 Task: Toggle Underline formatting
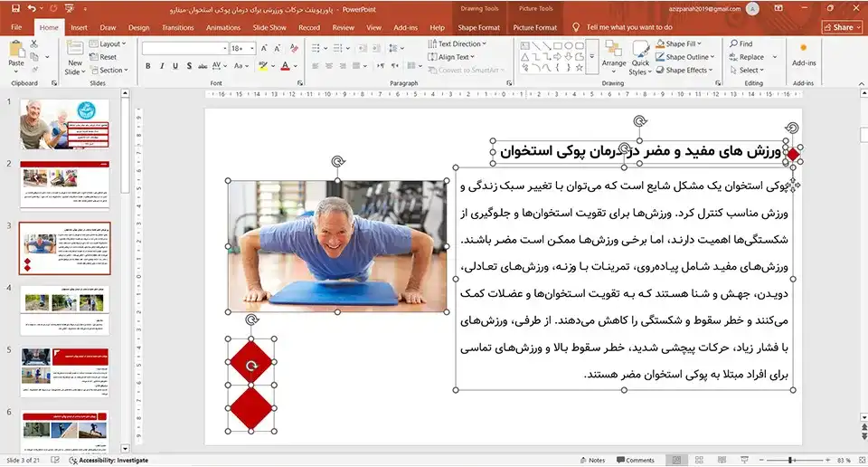175,66
